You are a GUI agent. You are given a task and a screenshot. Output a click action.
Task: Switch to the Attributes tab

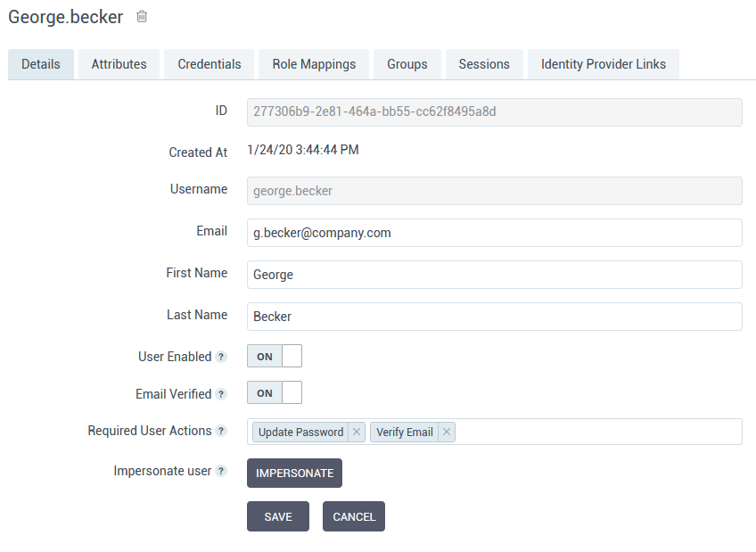point(119,64)
